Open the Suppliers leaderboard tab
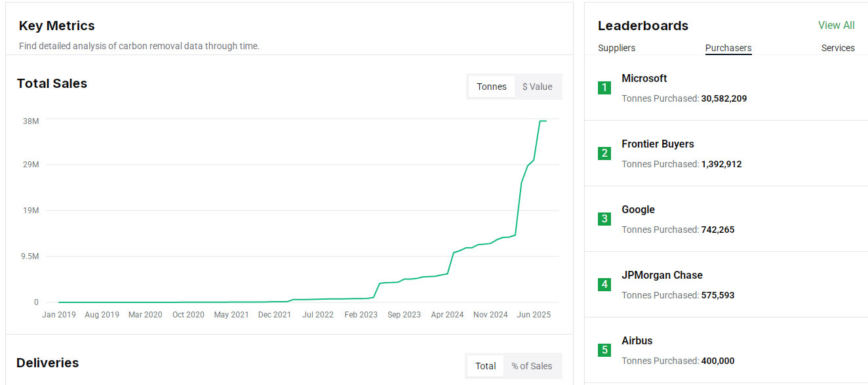This screenshot has height=385, width=868. (x=616, y=48)
